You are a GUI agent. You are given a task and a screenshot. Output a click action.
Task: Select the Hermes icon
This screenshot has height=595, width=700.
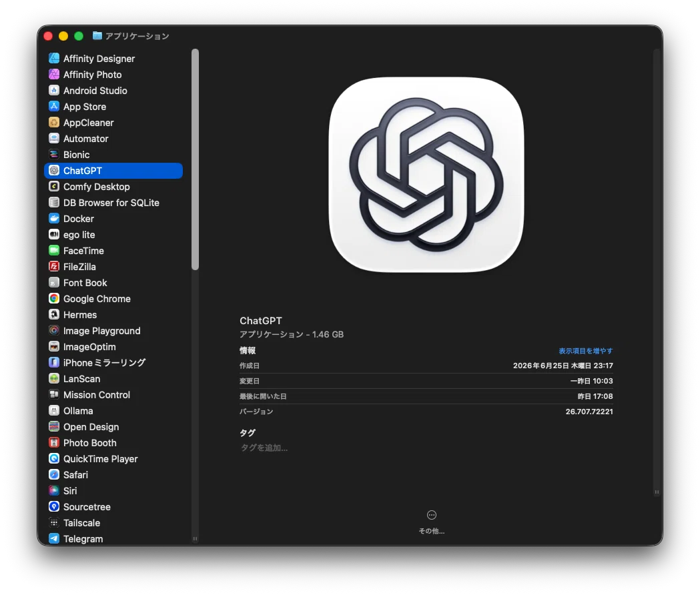coord(54,315)
